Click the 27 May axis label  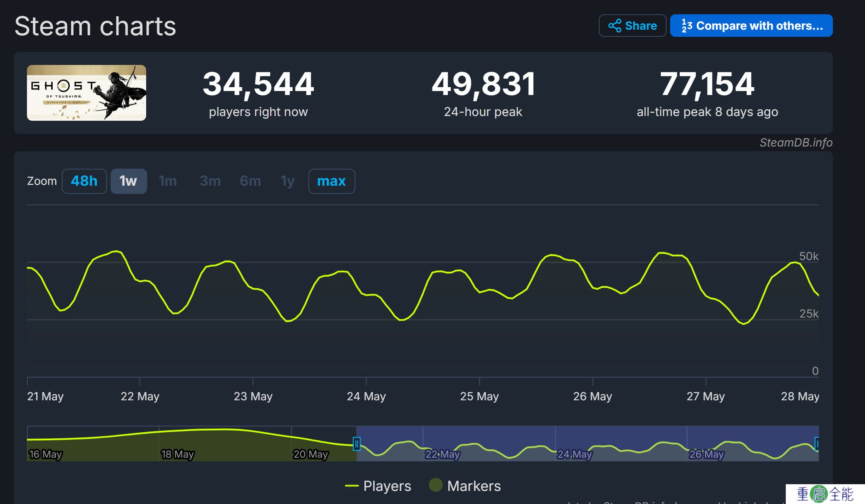tap(706, 396)
